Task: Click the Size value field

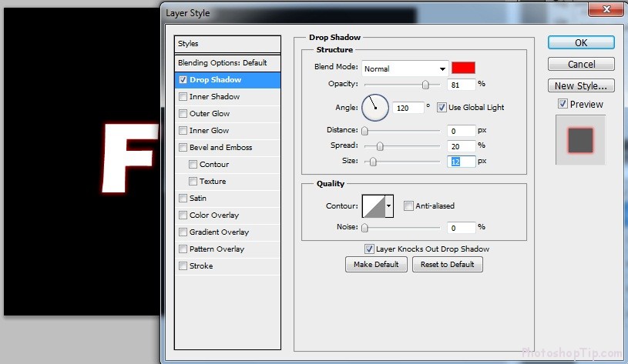Action: pyautogui.click(x=461, y=162)
